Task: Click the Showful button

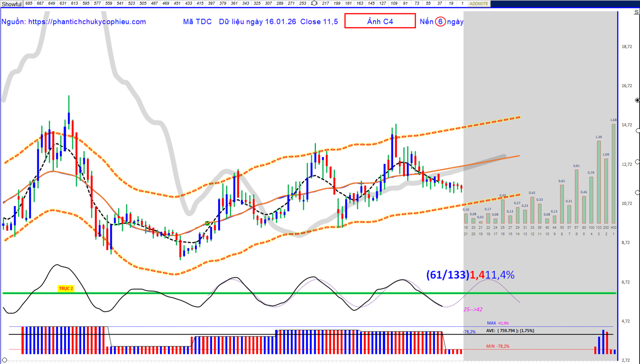Action: tap(11, 4)
